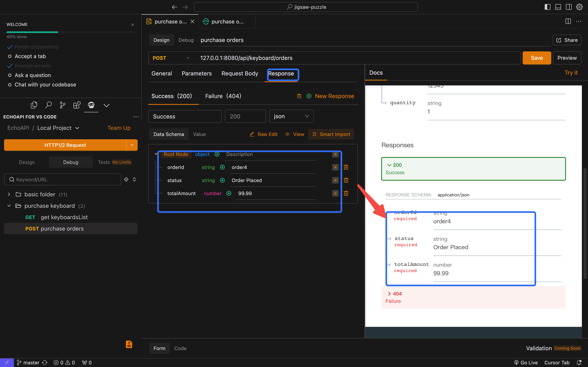588x367 pixels.
Task: Switch to the Debug tab in request editor
Action: click(x=185, y=40)
